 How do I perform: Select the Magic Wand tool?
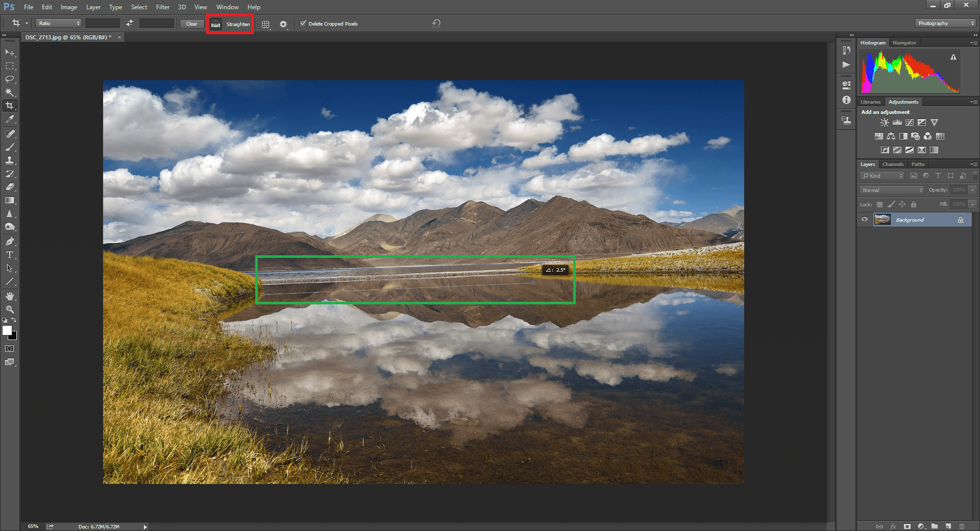coord(10,92)
